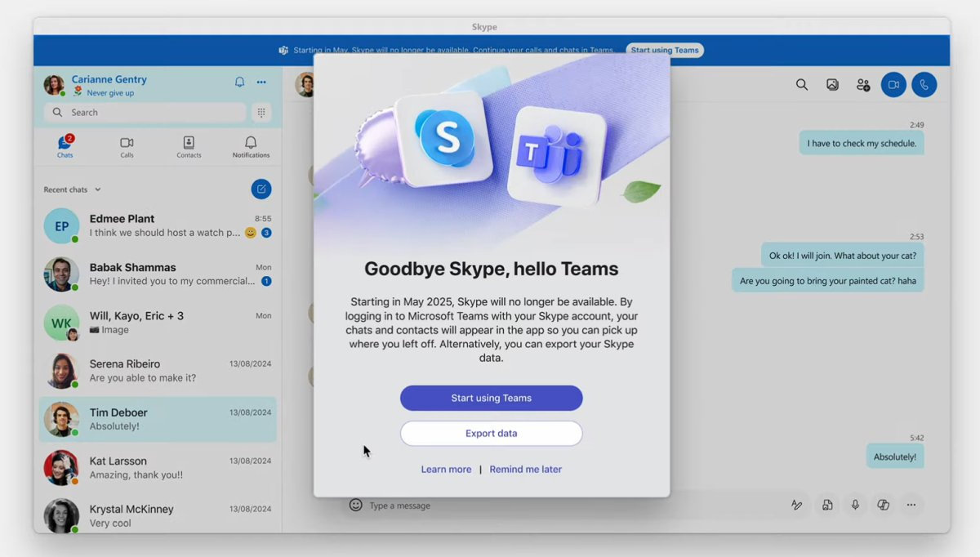Screen dimensions: 980x557
Task: Click the Skype logo in the dialog
Action: [445, 138]
